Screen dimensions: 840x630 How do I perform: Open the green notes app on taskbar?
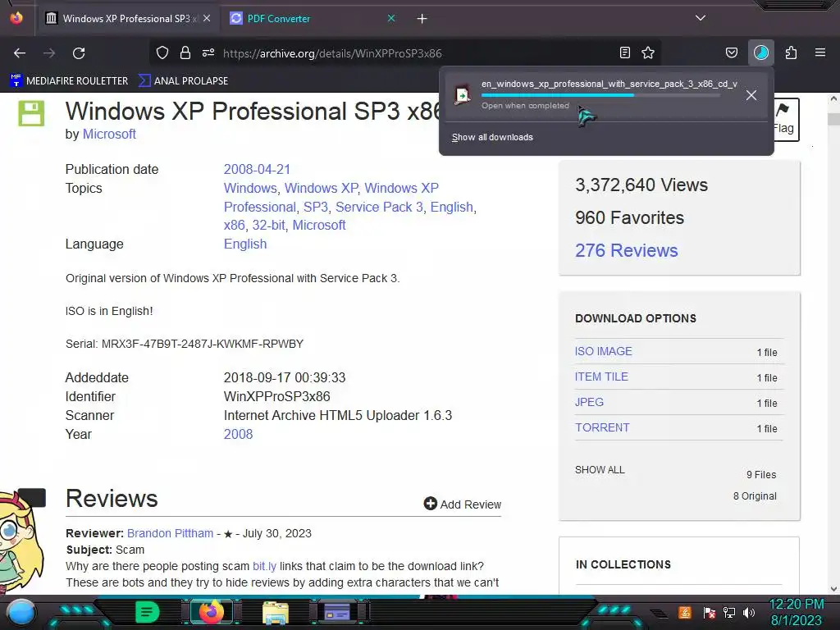(x=148, y=612)
